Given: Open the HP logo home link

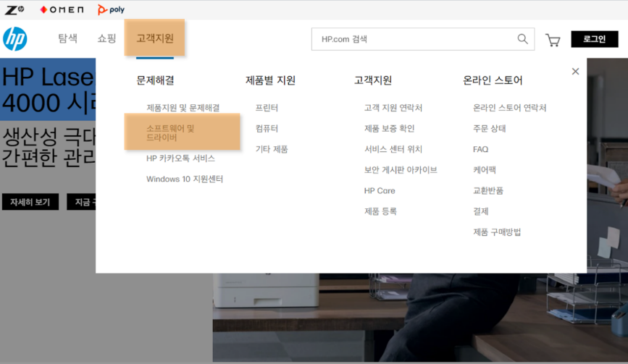Looking at the screenshot, I should coord(14,39).
